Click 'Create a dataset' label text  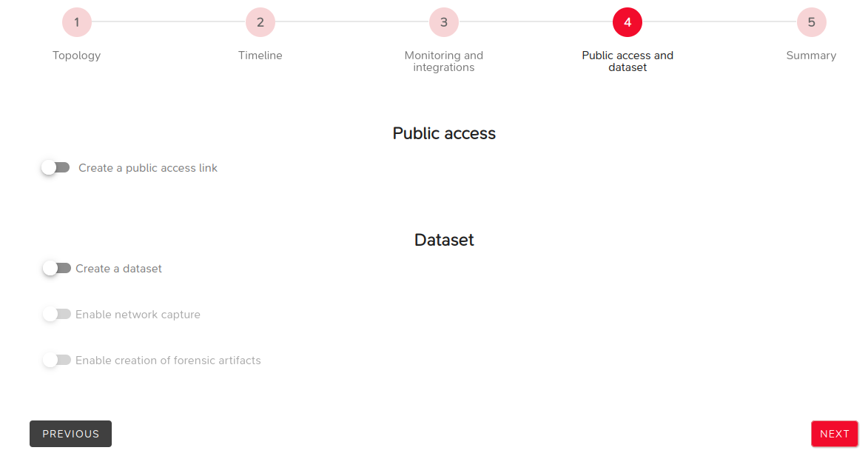pyautogui.click(x=118, y=269)
